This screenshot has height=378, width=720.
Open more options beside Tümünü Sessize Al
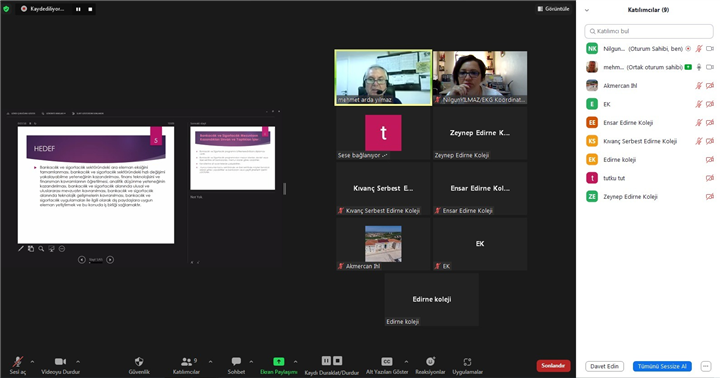click(706, 366)
